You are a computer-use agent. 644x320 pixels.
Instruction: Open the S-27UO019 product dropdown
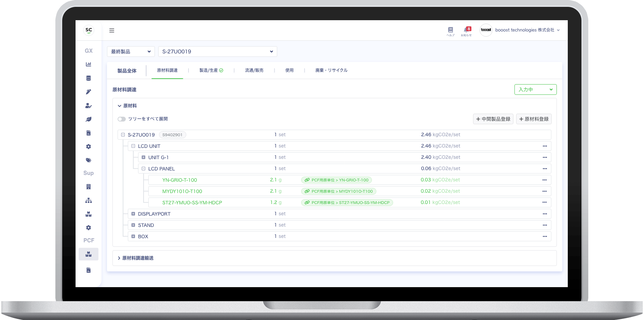pos(217,52)
